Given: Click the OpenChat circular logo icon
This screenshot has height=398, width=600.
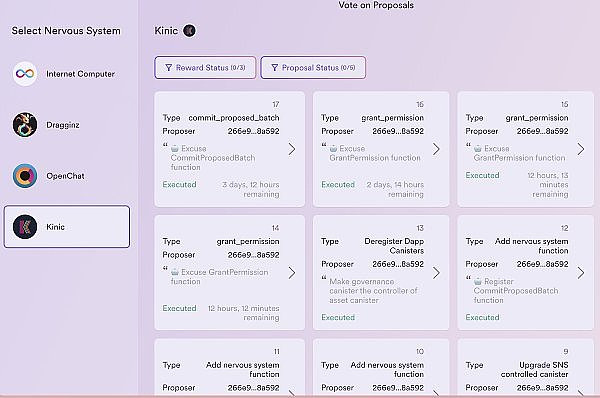Looking at the screenshot, I should pos(25,176).
